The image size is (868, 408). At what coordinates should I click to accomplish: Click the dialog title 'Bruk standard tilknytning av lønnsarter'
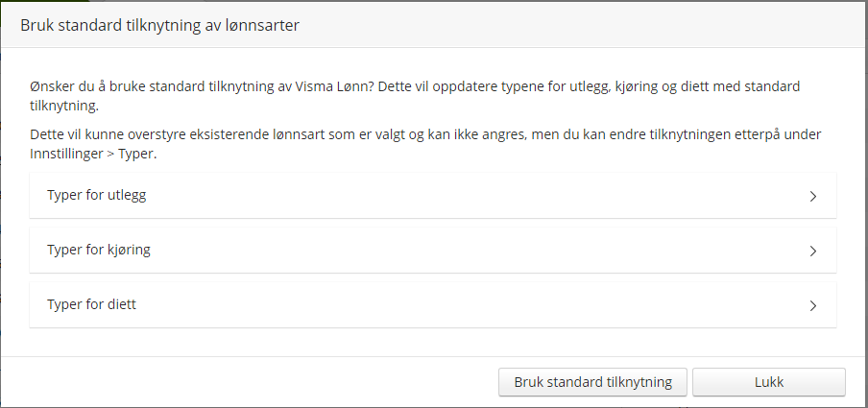pos(160,26)
